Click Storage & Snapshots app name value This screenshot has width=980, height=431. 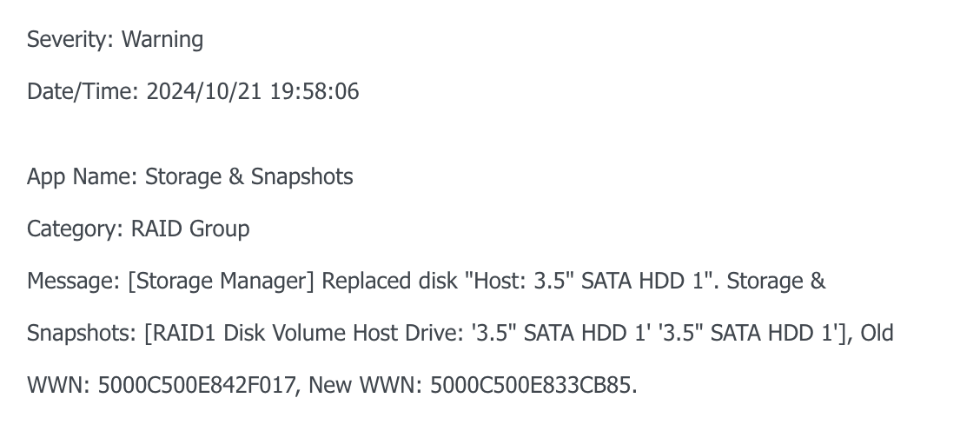[x=248, y=176]
